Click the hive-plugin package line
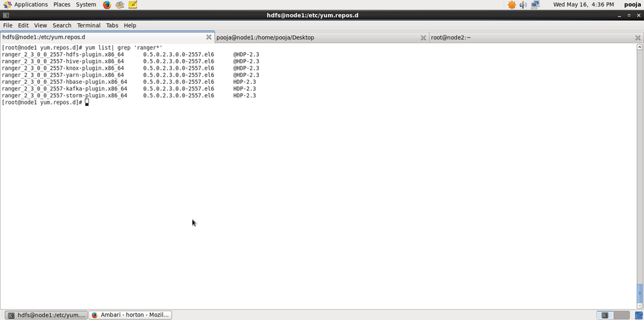This screenshot has width=644, height=320. coord(130,61)
